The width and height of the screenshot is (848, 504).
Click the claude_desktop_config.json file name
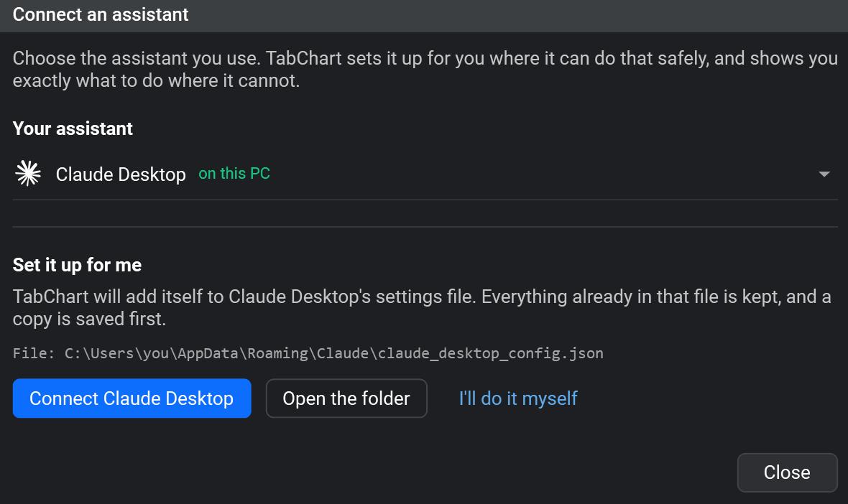coord(491,353)
